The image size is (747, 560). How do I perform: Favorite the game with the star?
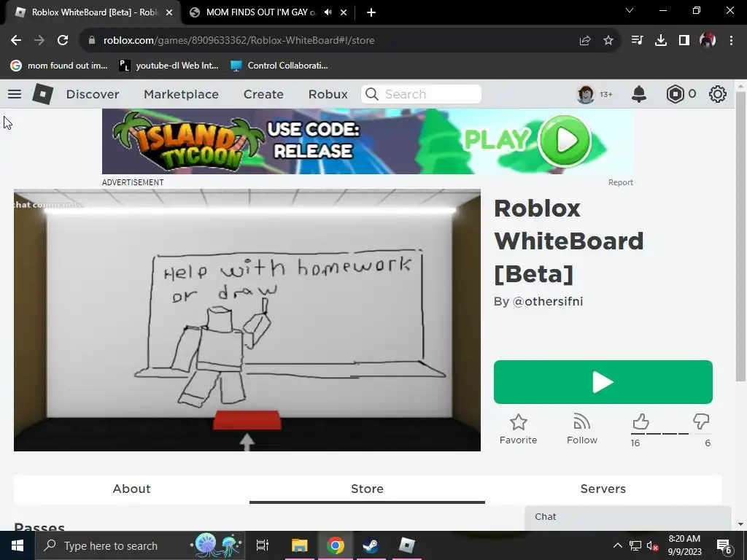(519, 429)
